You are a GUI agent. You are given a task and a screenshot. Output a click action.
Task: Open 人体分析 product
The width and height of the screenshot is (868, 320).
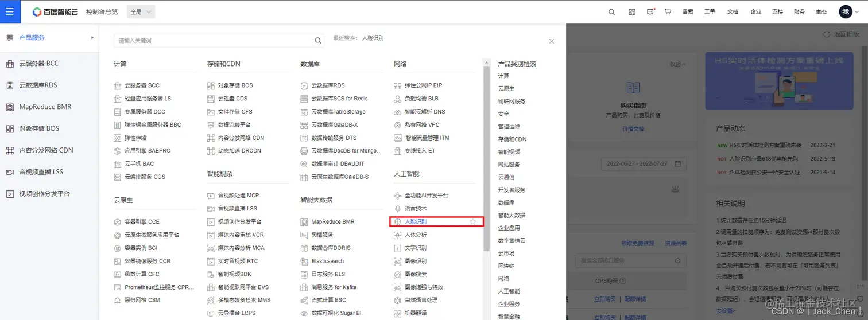pos(416,235)
